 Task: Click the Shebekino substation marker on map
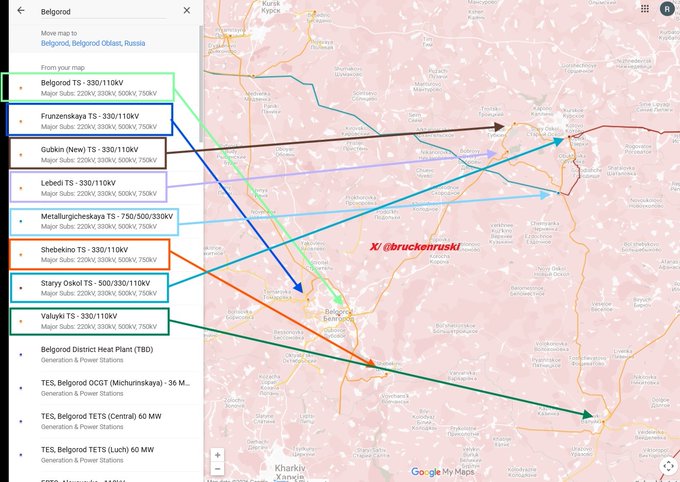(386, 374)
